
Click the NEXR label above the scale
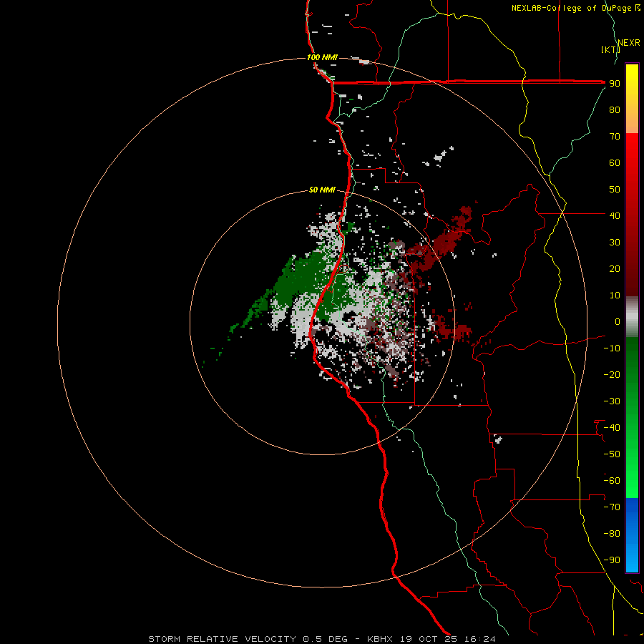[628, 43]
